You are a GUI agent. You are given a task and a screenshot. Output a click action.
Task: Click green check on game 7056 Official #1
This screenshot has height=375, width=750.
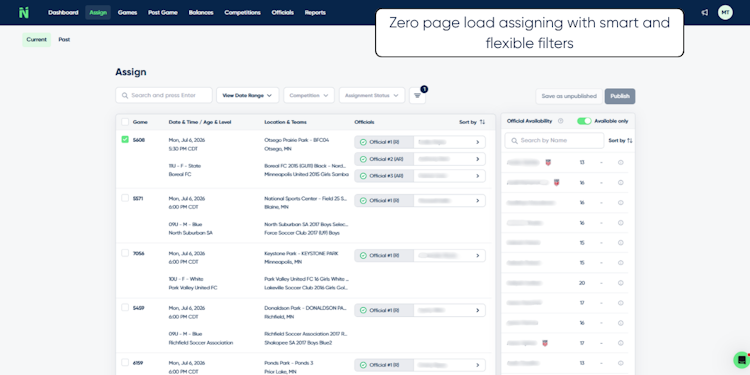point(363,256)
